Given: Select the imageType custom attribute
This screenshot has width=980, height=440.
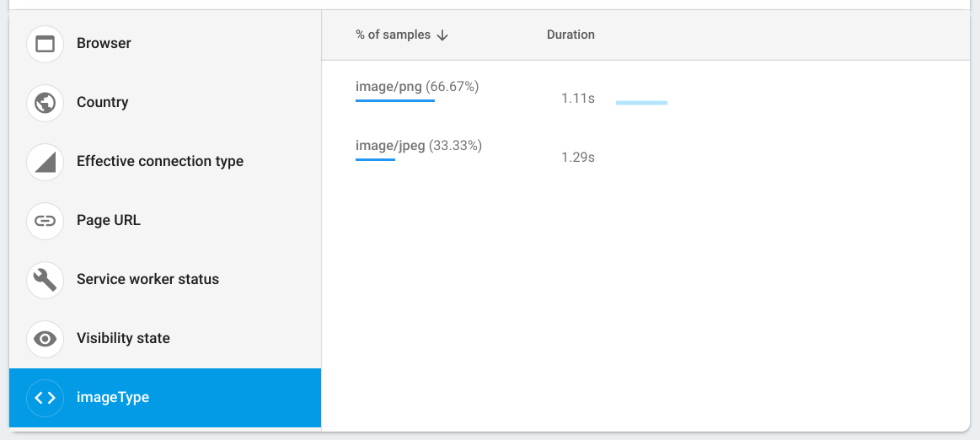Looking at the screenshot, I should click(112, 398).
